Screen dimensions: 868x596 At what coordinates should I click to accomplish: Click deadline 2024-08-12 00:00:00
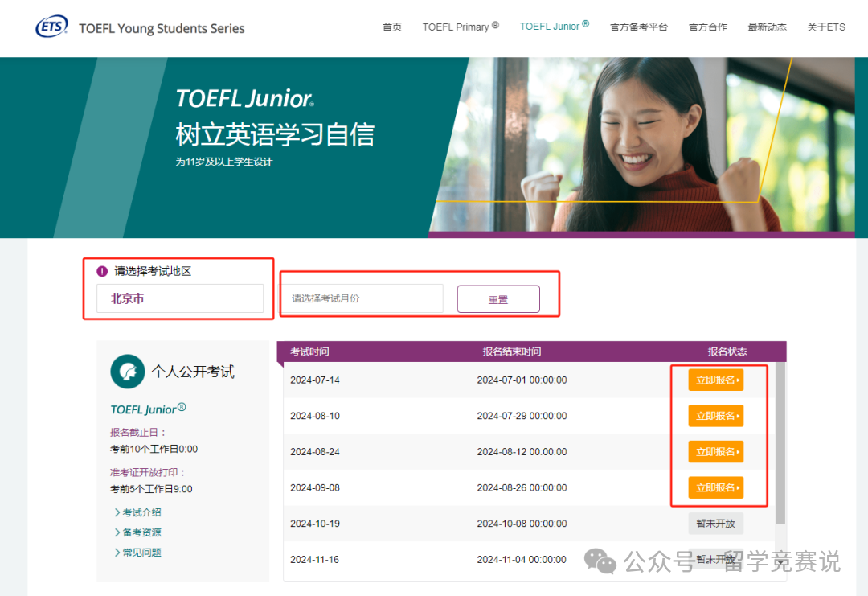tap(522, 452)
